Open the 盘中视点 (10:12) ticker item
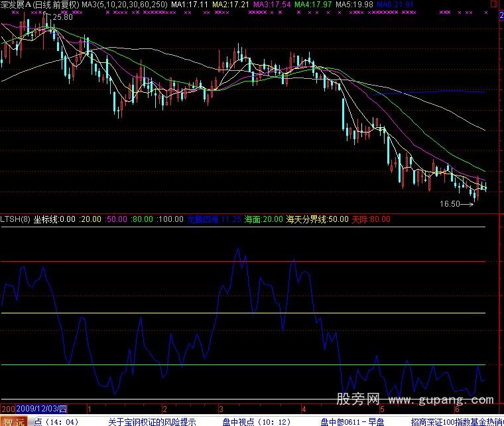504x426 pixels. click(x=255, y=421)
